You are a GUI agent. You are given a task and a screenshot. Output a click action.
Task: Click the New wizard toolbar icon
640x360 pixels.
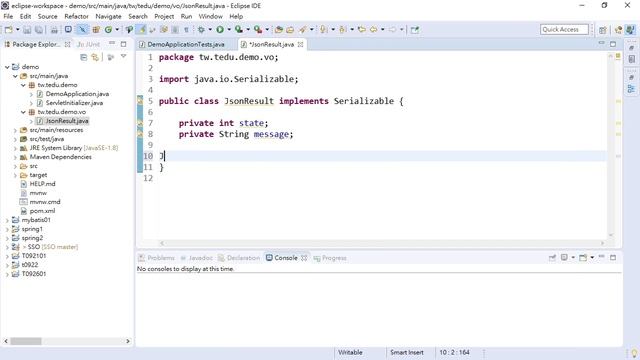pos(9,29)
